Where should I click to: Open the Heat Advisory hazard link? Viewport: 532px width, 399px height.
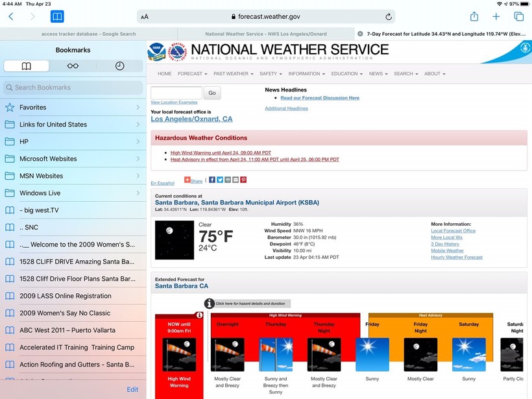(255, 160)
